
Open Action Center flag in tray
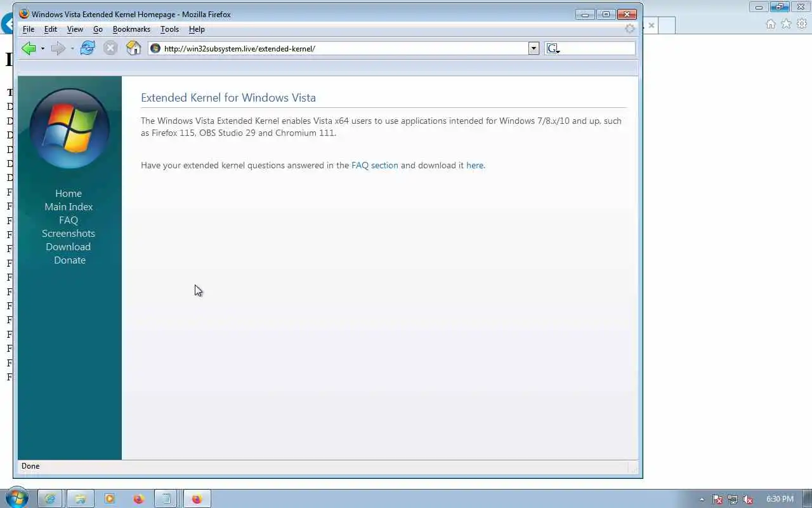point(717,499)
